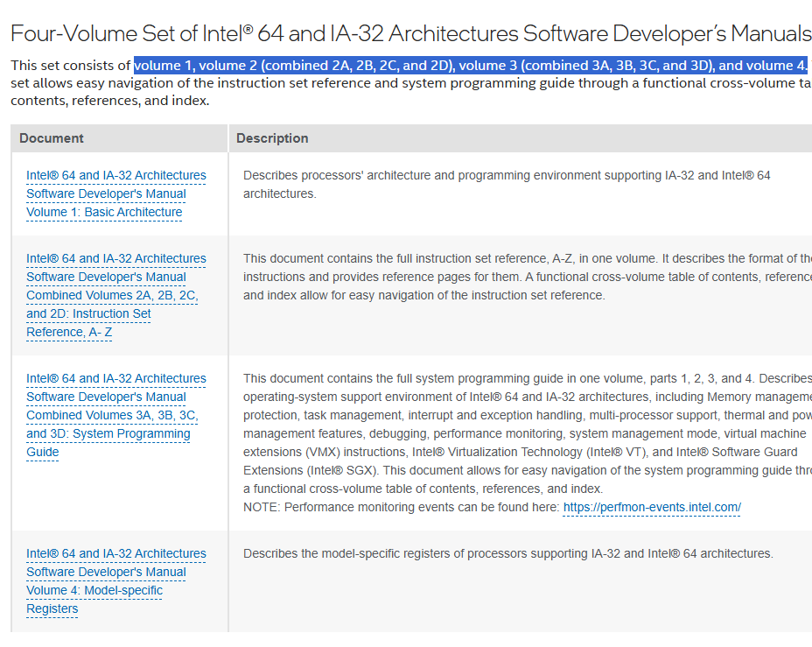Open Volume 4: Model-specific Registers link
Image resolution: width=812 pixels, height=647 pixels.
click(x=116, y=581)
